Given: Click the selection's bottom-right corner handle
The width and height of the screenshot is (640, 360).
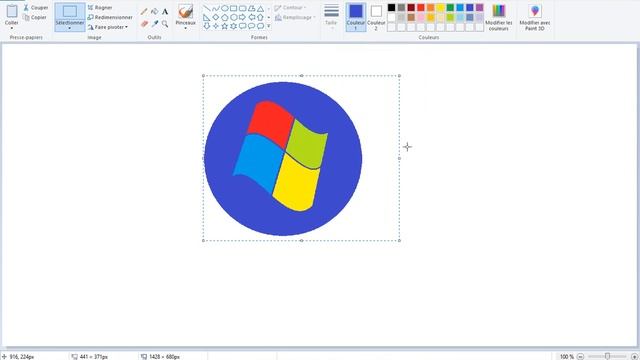Looking at the screenshot, I should [399, 240].
